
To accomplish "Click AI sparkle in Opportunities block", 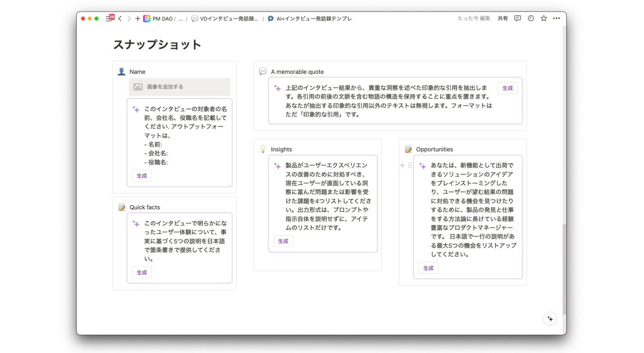I will click(x=422, y=166).
